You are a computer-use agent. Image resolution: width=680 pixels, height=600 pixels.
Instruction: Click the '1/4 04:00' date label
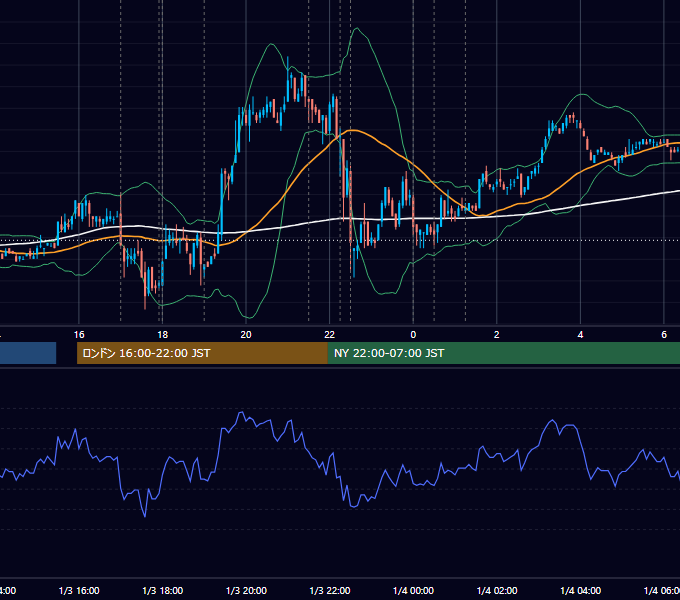pyautogui.click(x=581, y=590)
